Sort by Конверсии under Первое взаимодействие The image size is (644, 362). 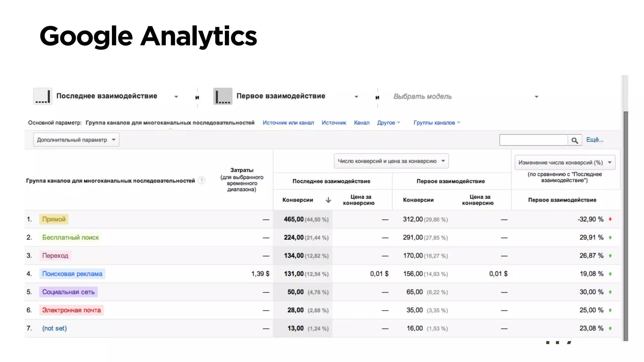coord(418,200)
